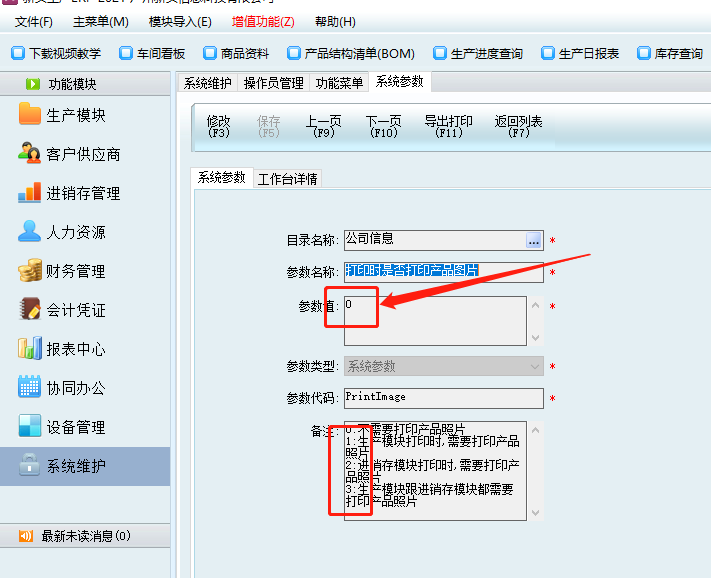This screenshot has height=578, width=711.
Task: Select 进销存管理 chart icon
Action: pyautogui.click(x=29, y=193)
